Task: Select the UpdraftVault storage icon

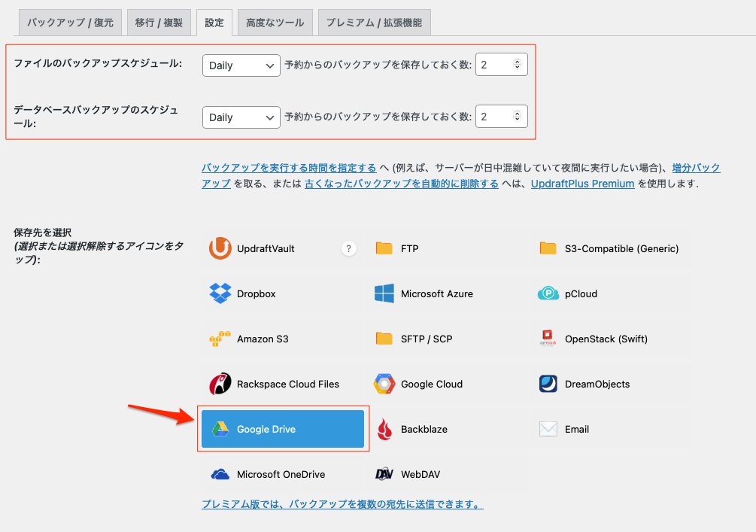Action: (x=220, y=248)
